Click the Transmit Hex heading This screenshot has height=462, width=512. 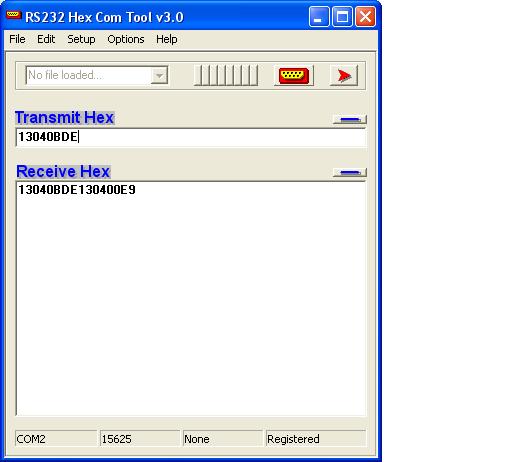click(x=65, y=117)
